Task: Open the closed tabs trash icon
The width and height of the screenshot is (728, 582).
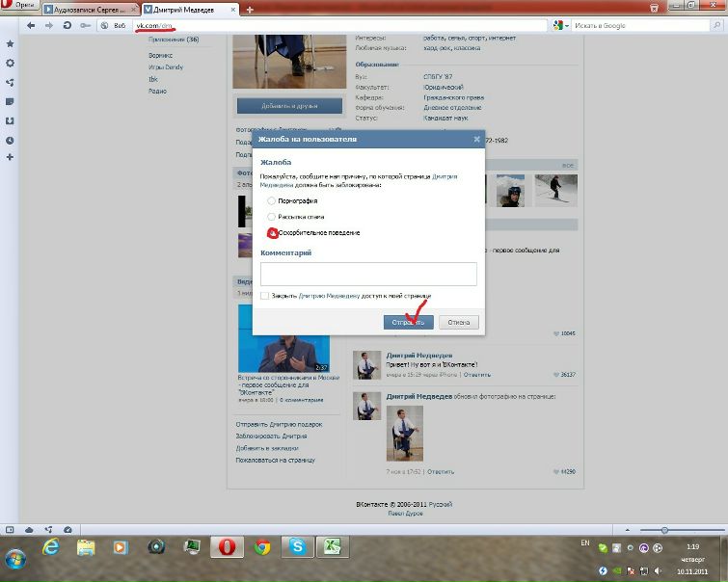Action: click(x=654, y=8)
